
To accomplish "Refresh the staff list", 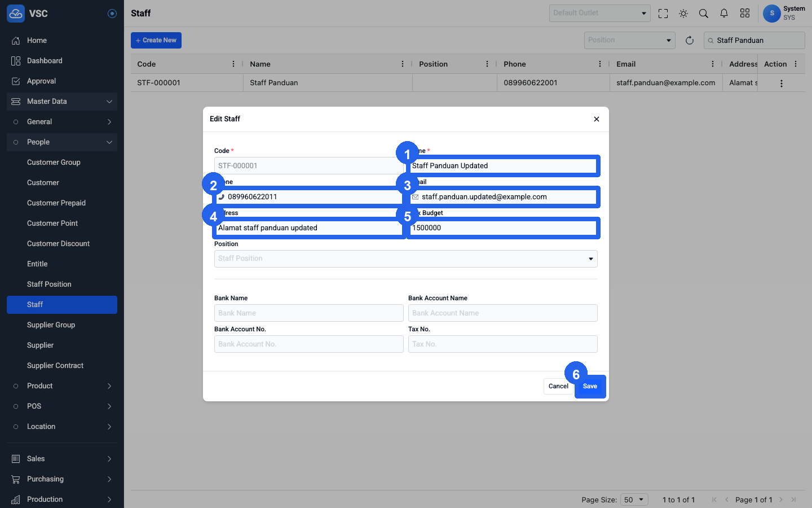I will coord(690,40).
